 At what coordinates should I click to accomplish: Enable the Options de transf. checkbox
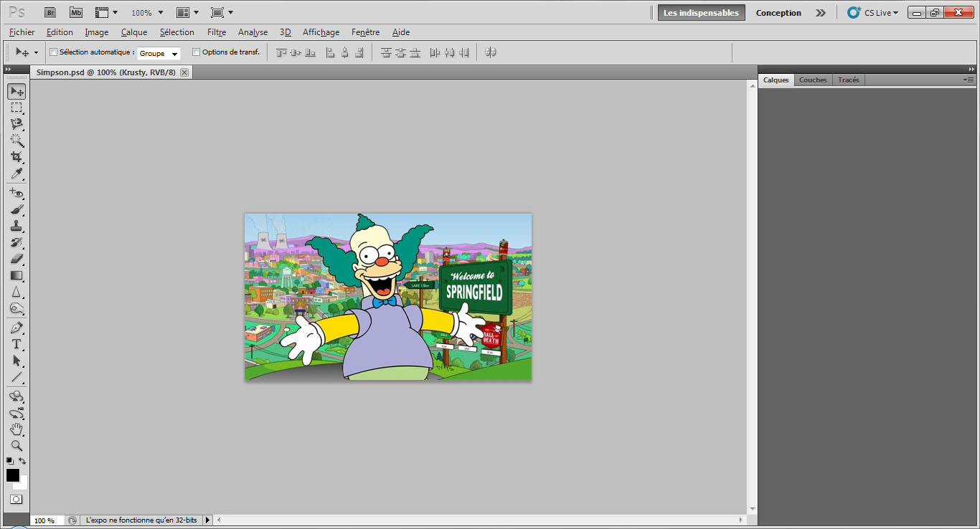pyautogui.click(x=196, y=52)
